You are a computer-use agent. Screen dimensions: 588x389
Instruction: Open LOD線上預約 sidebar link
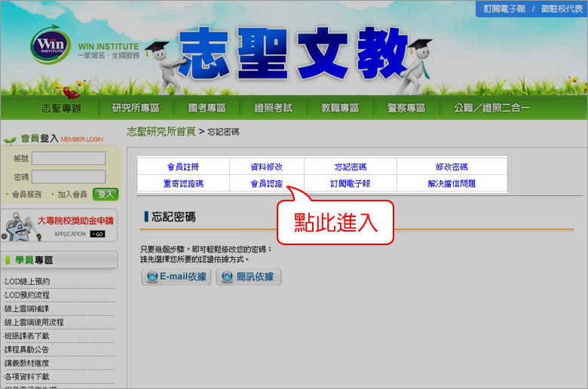pos(27,281)
